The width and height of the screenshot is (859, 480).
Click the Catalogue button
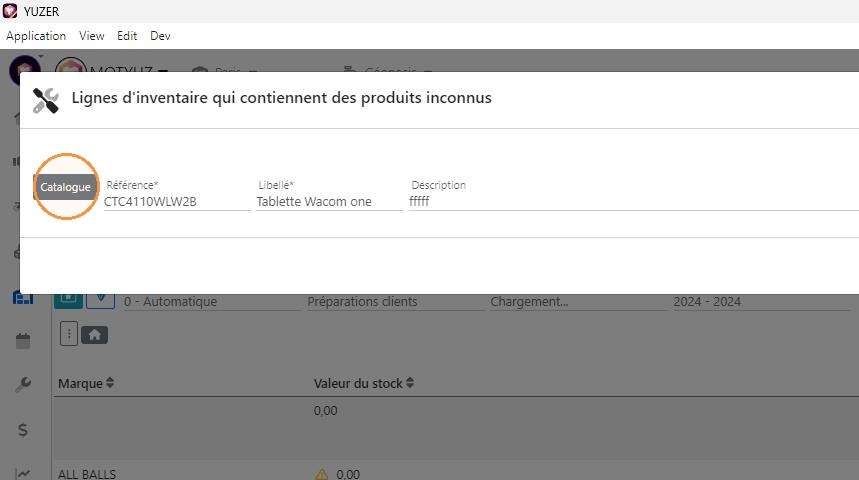coord(65,187)
